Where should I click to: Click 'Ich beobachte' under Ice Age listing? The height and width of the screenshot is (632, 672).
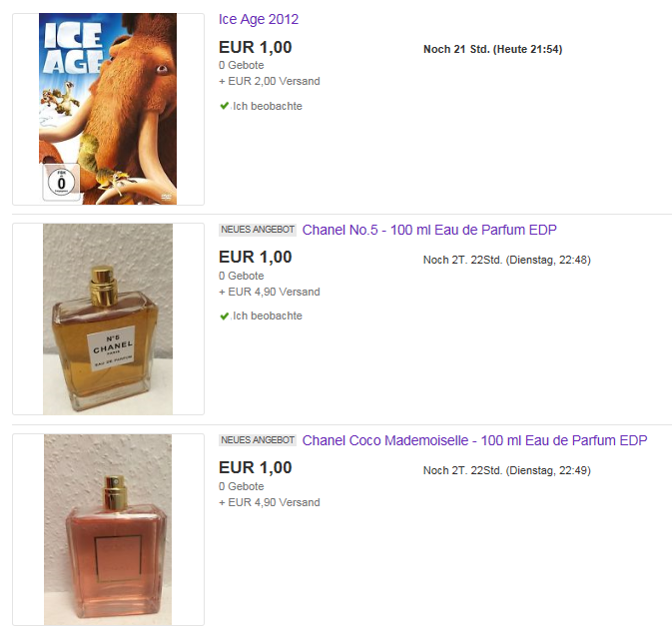click(x=268, y=106)
